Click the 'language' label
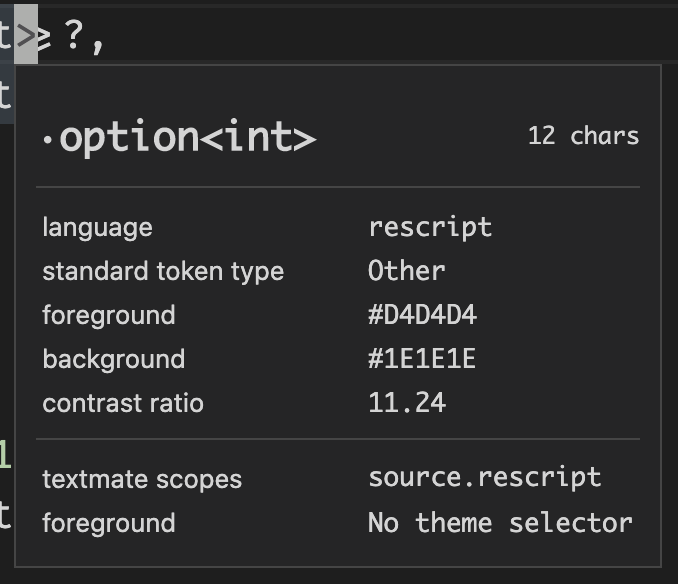 pyautogui.click(x=97, y=227)
